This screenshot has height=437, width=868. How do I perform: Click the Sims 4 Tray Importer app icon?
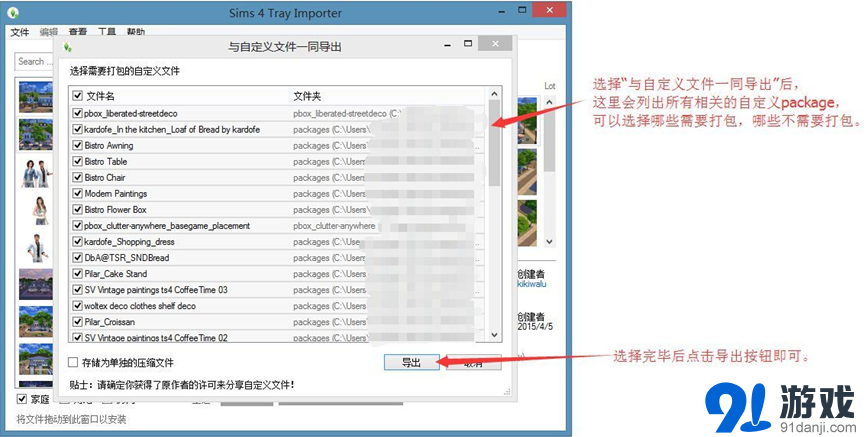(13, 12)
